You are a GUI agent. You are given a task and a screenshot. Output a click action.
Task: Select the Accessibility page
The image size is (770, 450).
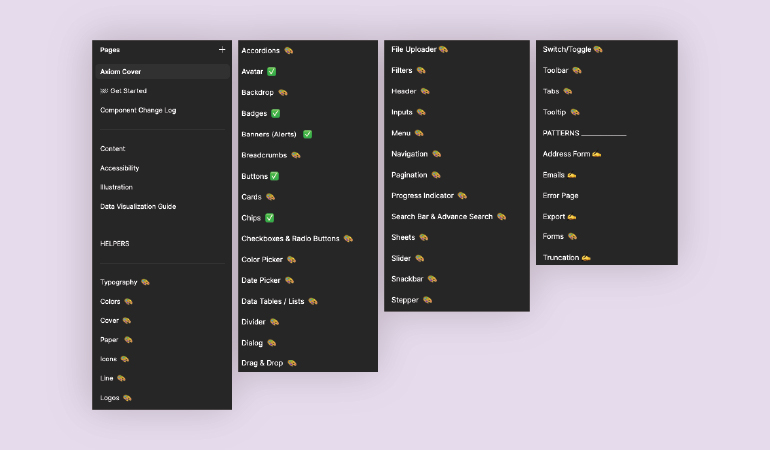119,168
